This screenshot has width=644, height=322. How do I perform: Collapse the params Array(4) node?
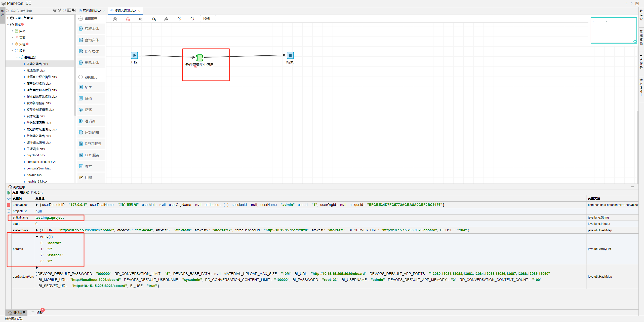pos(37,237)
